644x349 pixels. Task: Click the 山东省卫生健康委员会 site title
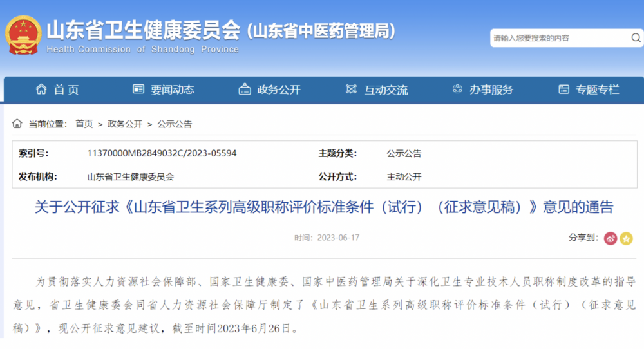[144, 30]
